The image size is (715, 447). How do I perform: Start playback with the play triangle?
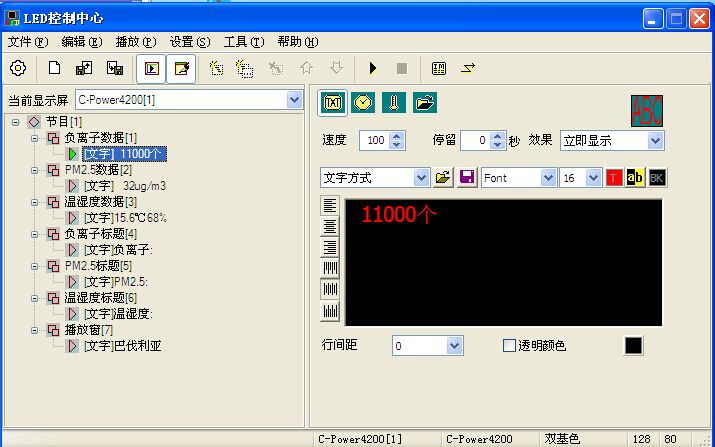click(373, 69)
